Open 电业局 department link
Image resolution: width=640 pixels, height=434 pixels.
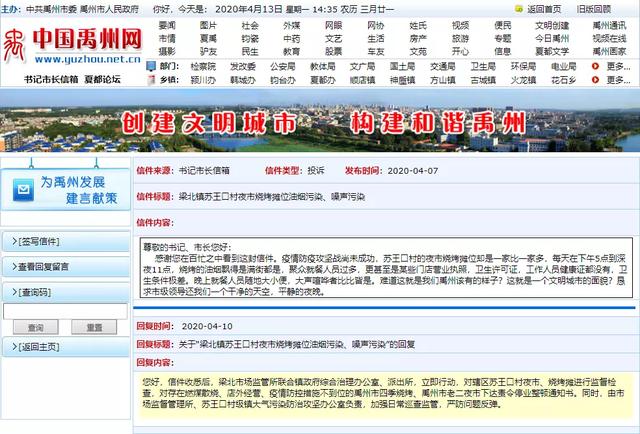pos(564,66)
